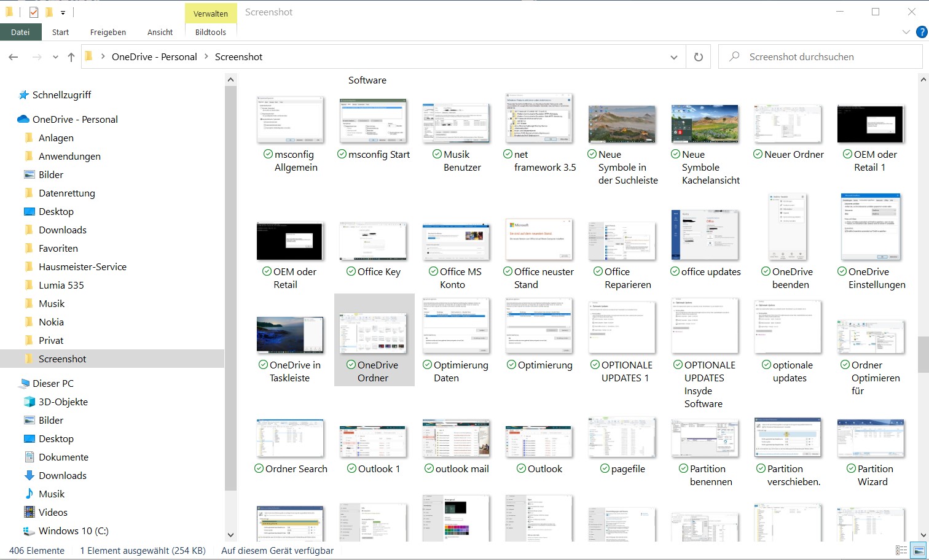The width and height of the screenshot is (929, 560).
Task: Expand breadcrumb chevron before OneDrive - Personal
Action: pos(103,56)
